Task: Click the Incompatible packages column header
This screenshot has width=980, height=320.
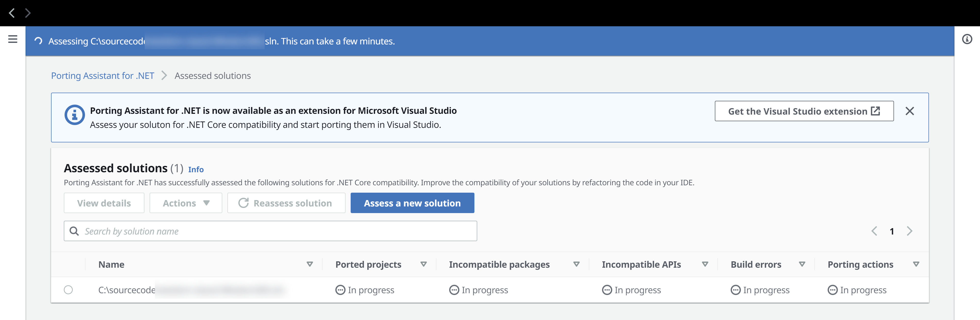Action: point(499,264)
